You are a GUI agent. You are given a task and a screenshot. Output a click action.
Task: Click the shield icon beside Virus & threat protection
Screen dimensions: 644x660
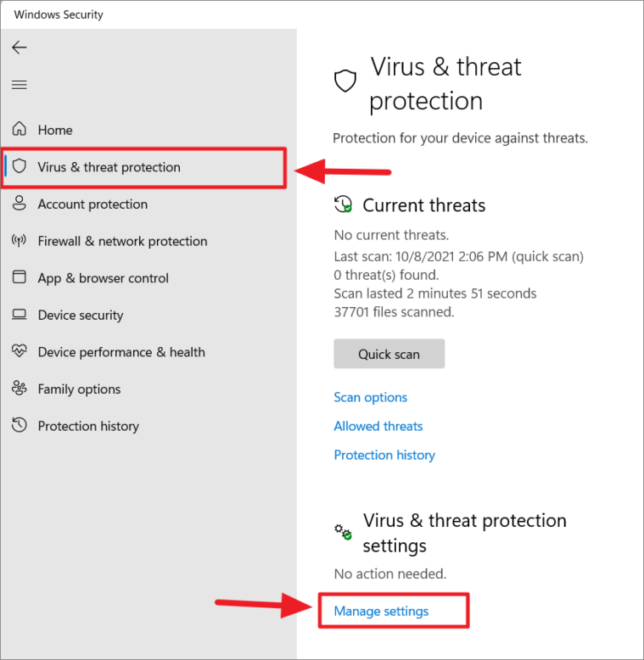(x=20, y=166)
